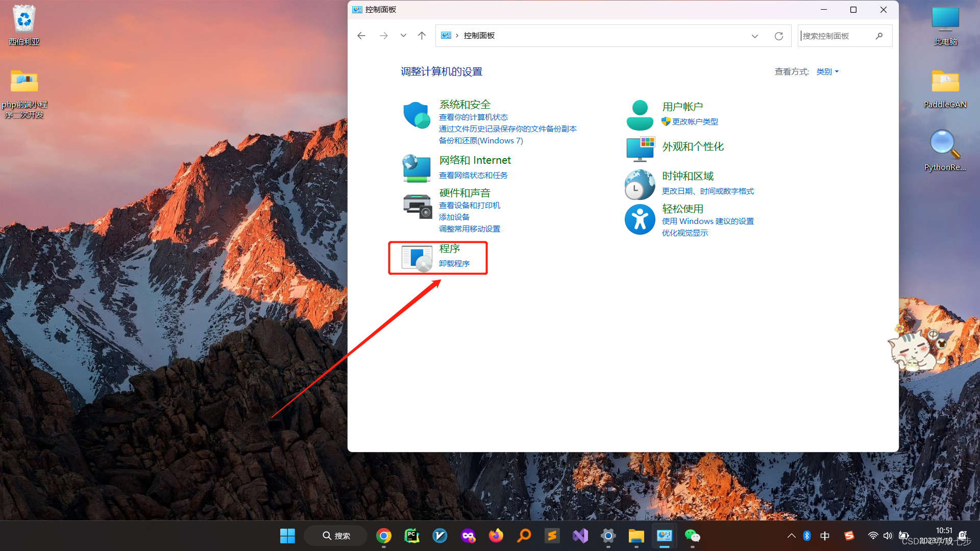
Task: Click the System and Security shield icon
Action: (416, 115)
